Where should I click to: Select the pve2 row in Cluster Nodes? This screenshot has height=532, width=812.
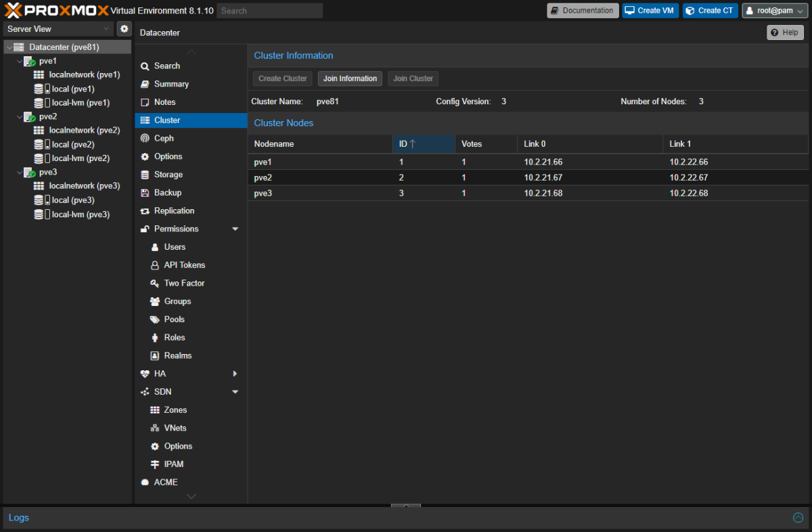(528, 178)
